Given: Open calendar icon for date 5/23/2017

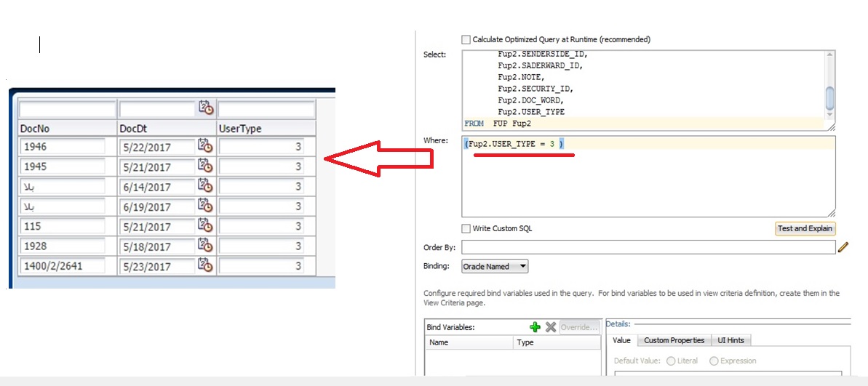Looking at the screenshot, I should coord(205,266).
